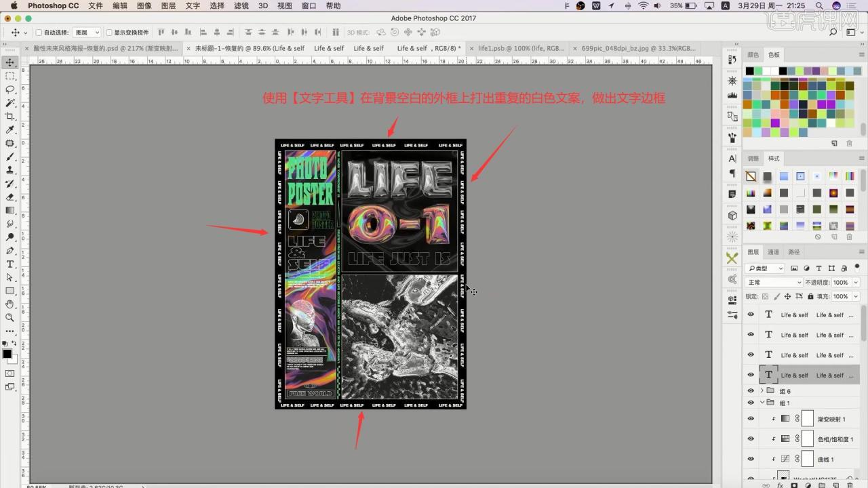Filter layers by type layers icon

819,268
